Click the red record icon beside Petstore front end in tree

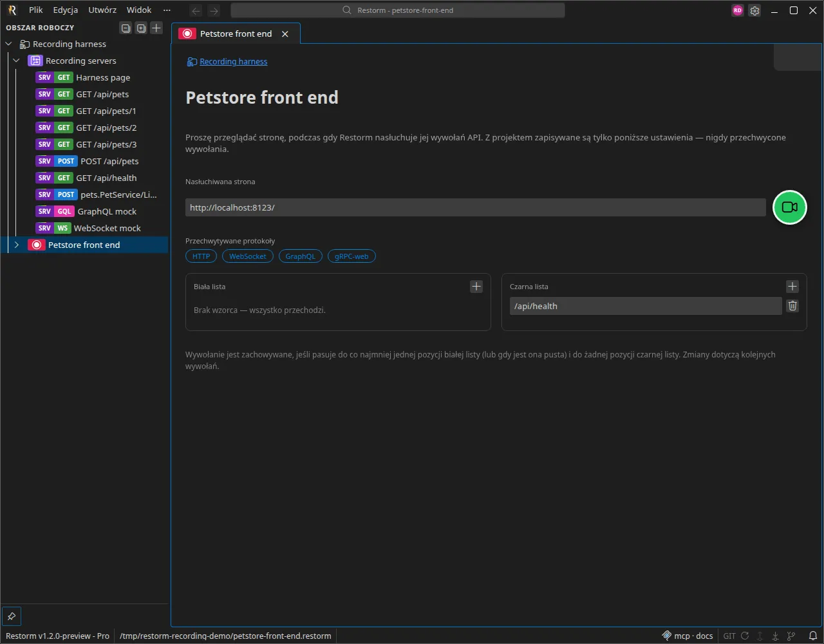(37, 245)
